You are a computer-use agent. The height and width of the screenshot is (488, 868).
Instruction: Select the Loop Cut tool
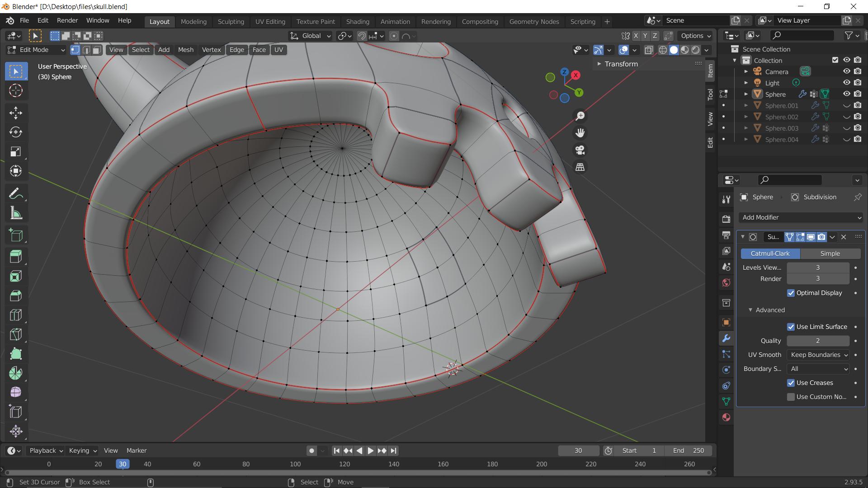[16, 315]
